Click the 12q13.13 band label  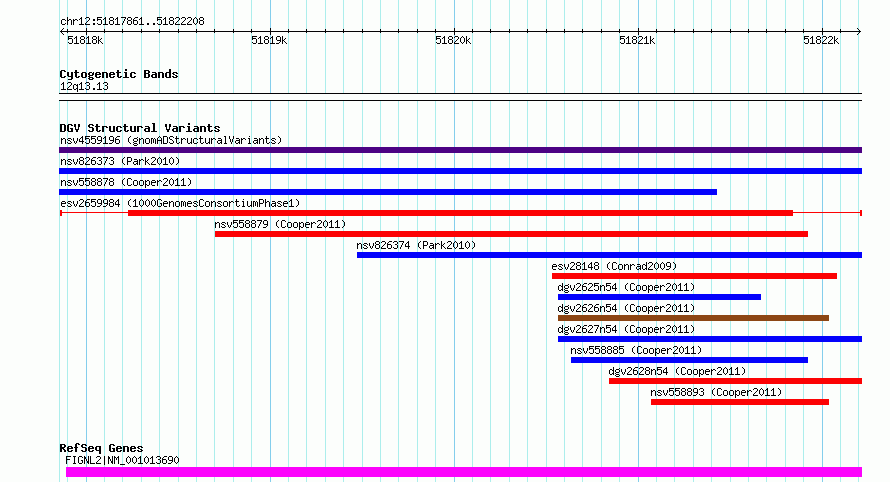click(x=84, y=86)
